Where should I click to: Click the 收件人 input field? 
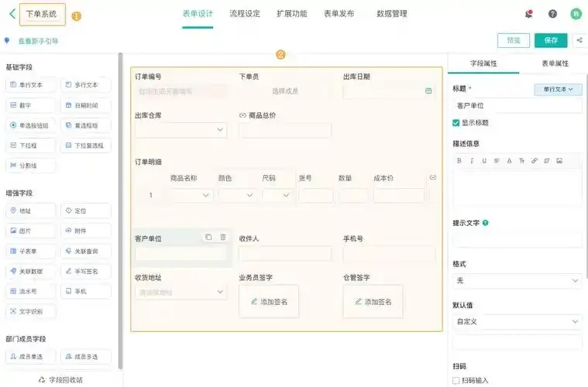click(285, 254)
